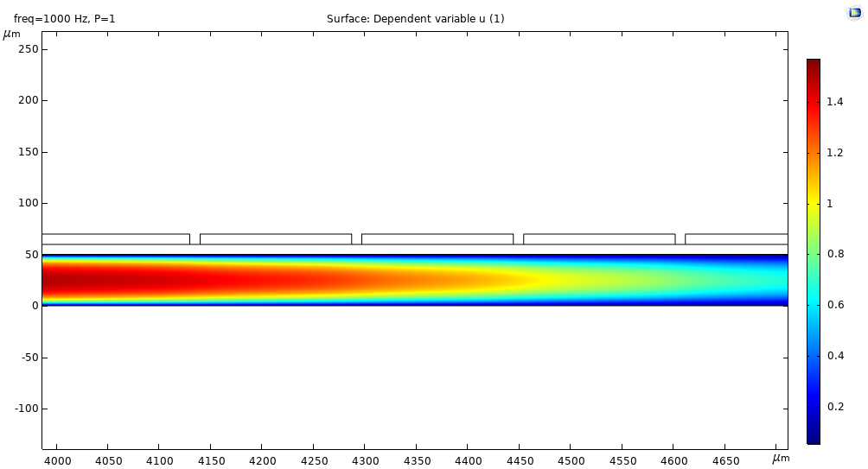Screen dimensions: 868x469
Task: Click the leftmost outlined rectangle above the channel
Action: (115, 239)
